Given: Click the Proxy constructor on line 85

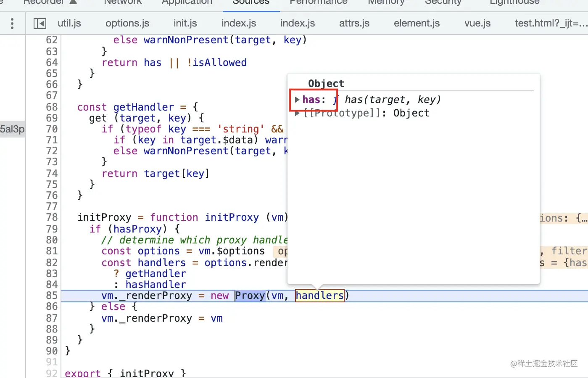Looking at the screenshot, I should click(250, 296).
